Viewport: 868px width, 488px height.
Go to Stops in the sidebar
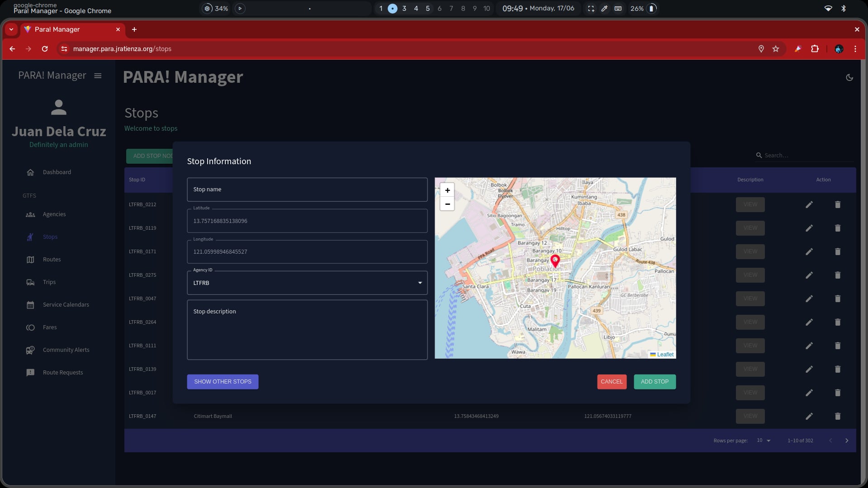click(50, 237)
